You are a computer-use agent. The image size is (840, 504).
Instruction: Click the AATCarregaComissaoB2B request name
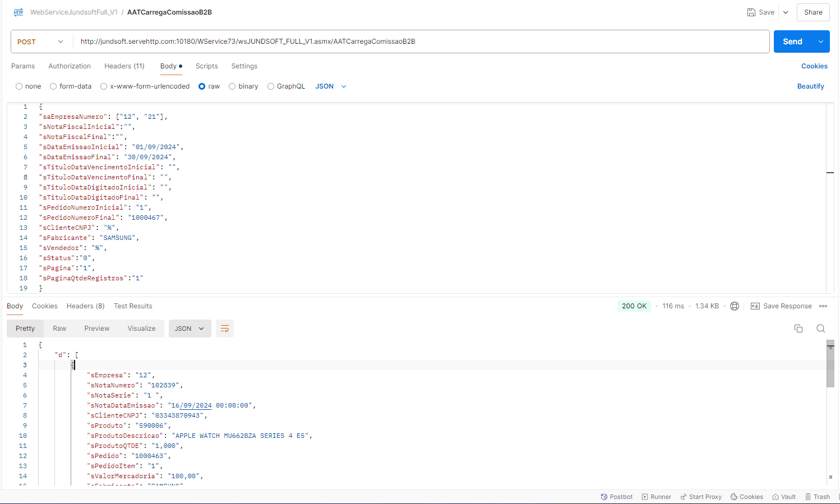click(x=169, y=12)
